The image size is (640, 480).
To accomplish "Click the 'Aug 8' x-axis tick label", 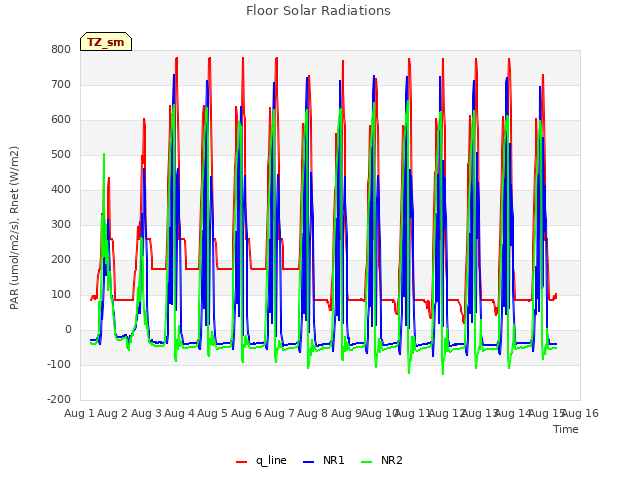I will 312,413.
